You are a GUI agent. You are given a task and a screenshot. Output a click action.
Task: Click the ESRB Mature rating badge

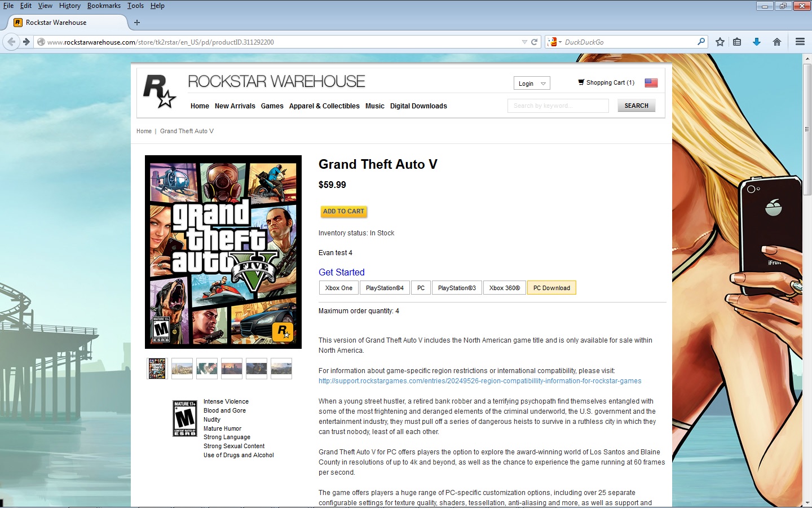(185, 418)
